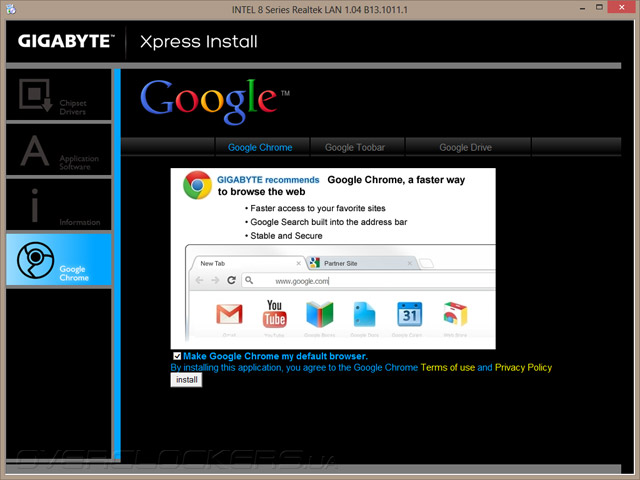Click the GIGABYTE logo in the header
Viewport: 640px width, 480px height.
(66, 41)
